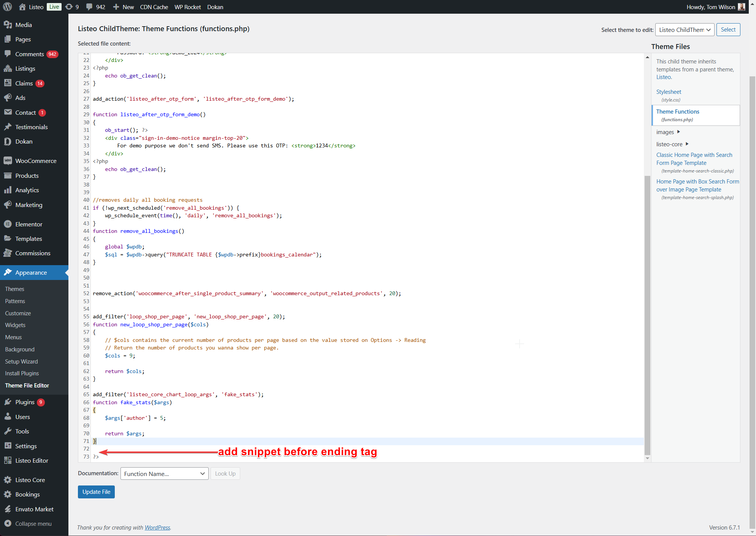The width and height of the screenshot is (756, 536).
Task: Open the updates icon showing 9
Action: (69, 7)
